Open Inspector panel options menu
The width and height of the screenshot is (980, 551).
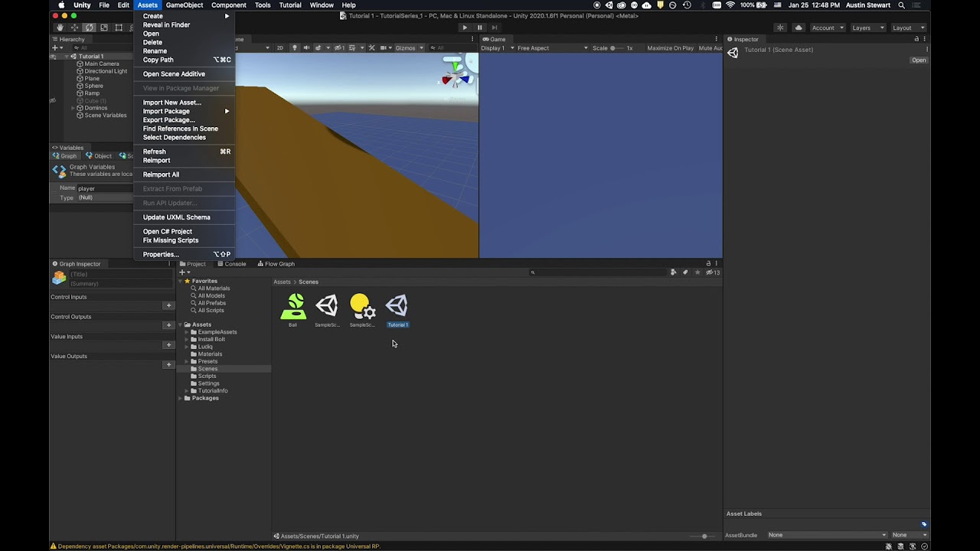926,39
